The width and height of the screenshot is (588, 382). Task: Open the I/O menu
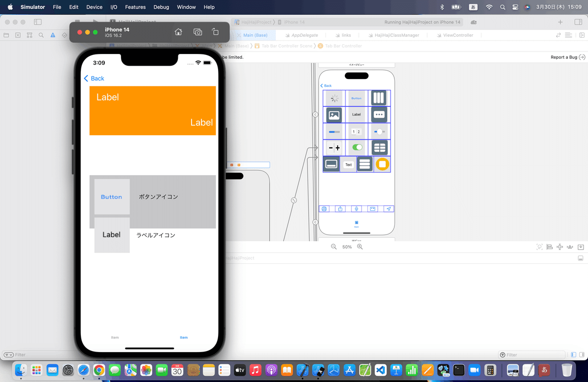(114, 7)
